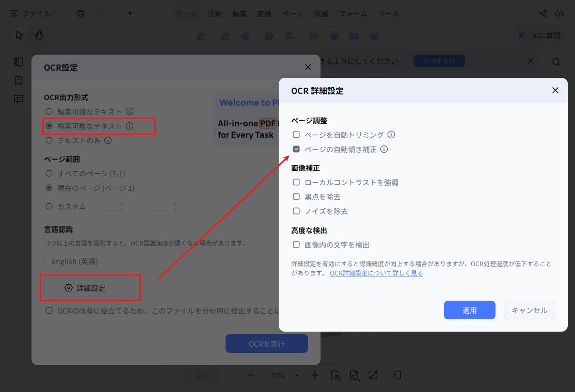The image size is (575, 392).
Task: Switch to fullscreen with the arrows icon
Action: [x=373, y=375]
